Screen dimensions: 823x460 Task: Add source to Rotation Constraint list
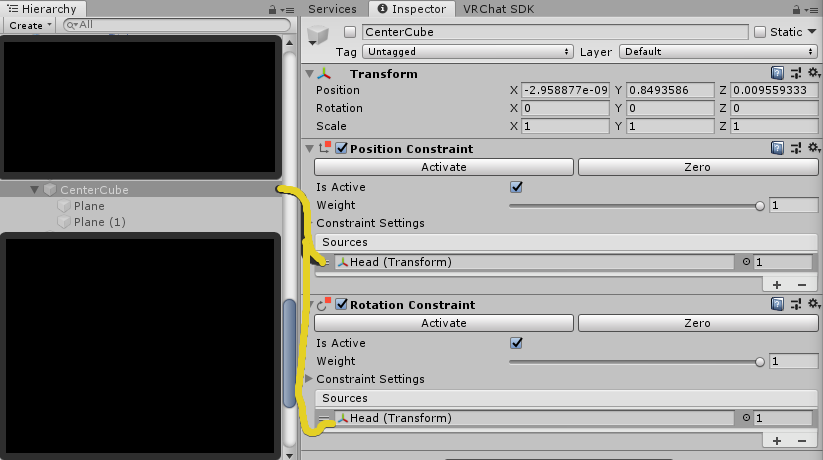click(777, 441)
